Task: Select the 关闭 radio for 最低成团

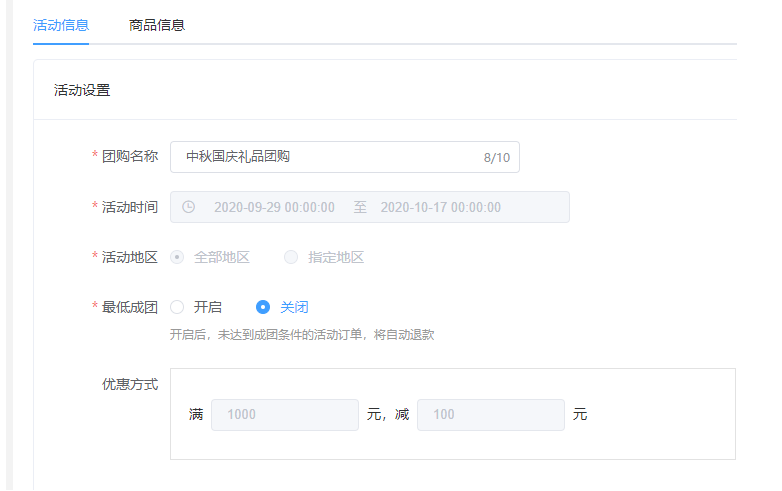Action: coord(264,307)
